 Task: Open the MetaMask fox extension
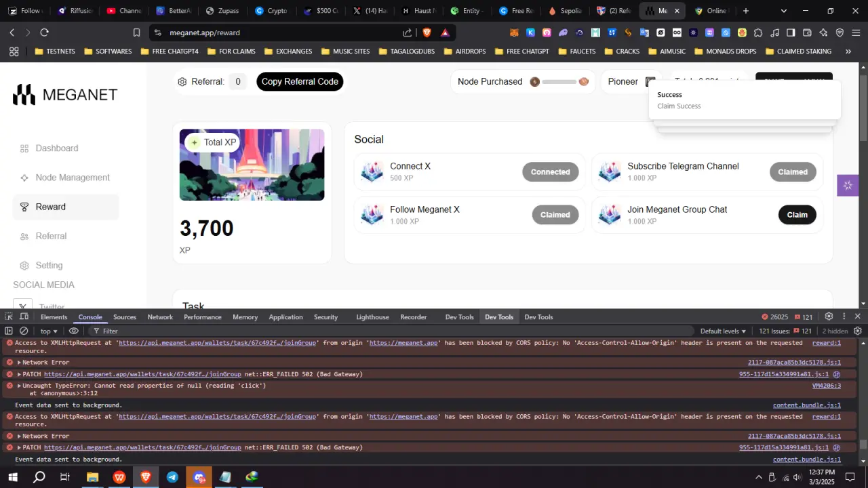(514, 33)
